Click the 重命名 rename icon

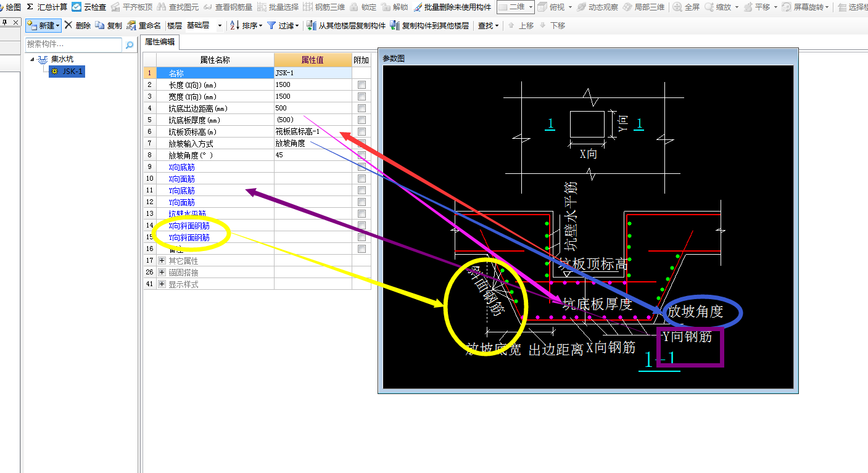click(131, 25)
